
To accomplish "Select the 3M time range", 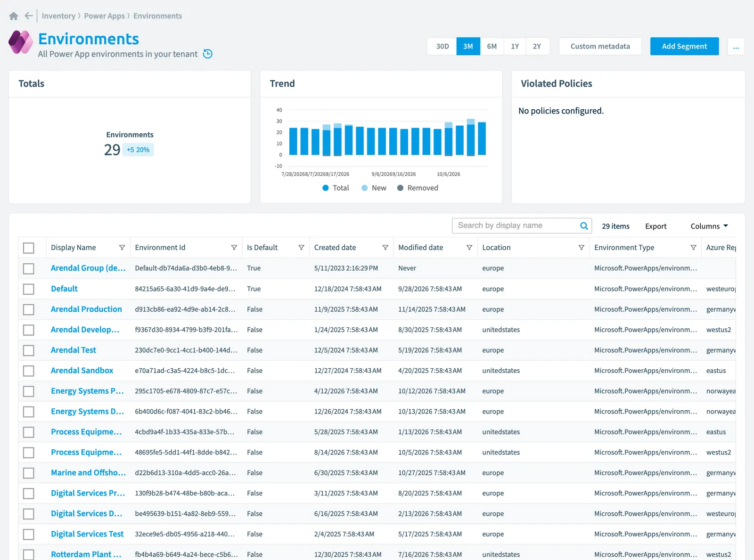I will coord(468,46).
